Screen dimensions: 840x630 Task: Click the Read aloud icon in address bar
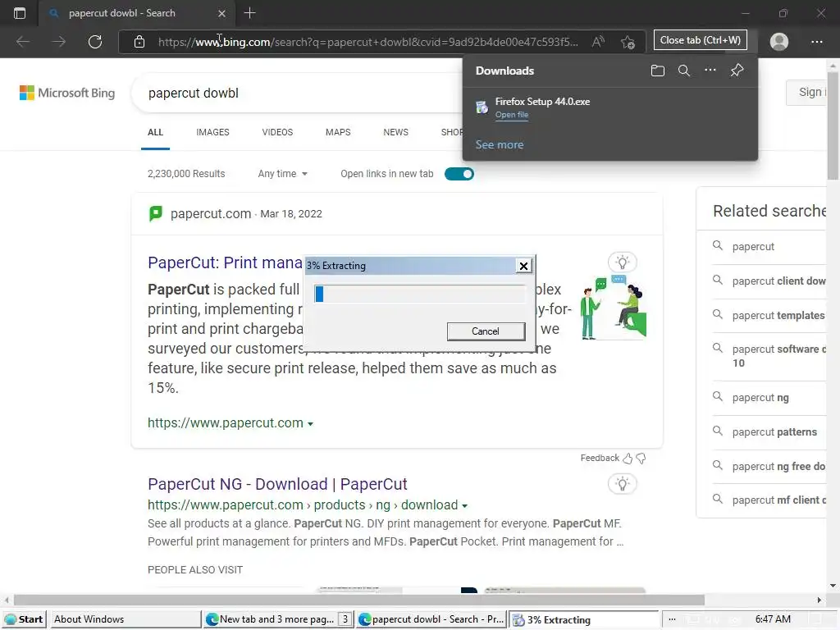click(x=598, y=42)
